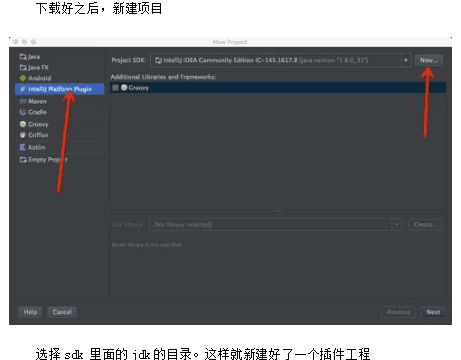Click the Android green icon
The image size is (461, 360).
coord(23,78)
